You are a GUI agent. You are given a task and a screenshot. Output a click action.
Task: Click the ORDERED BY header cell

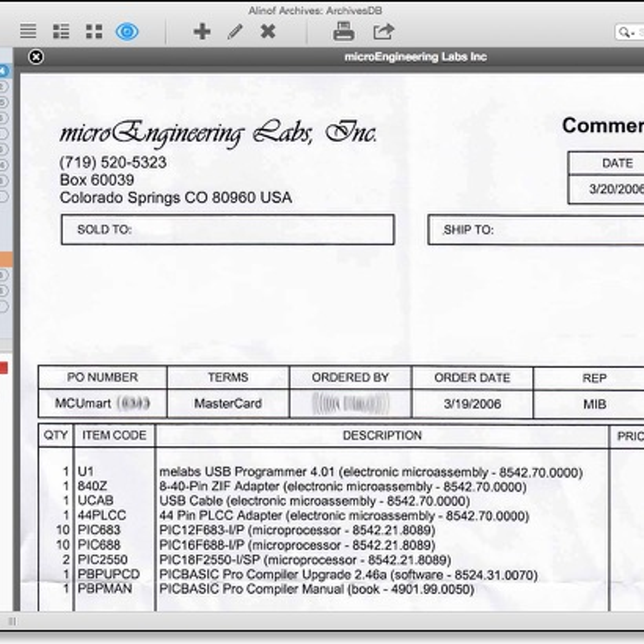tap(350, 377)
